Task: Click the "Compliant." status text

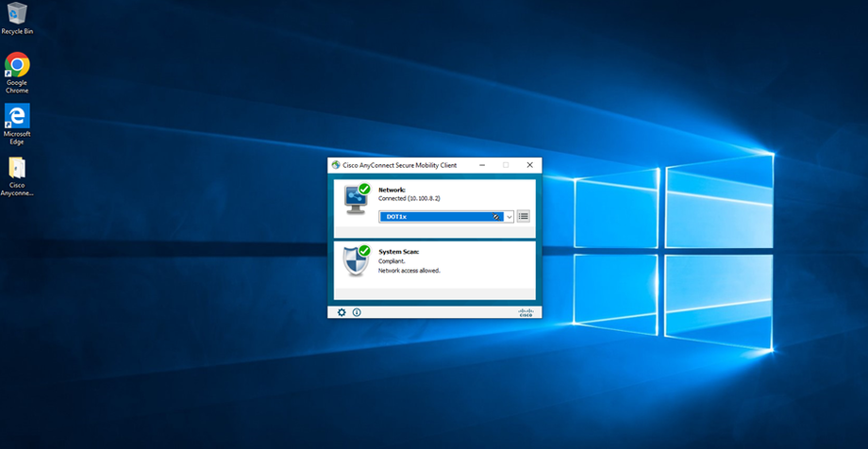Action: tap(392, 260)
